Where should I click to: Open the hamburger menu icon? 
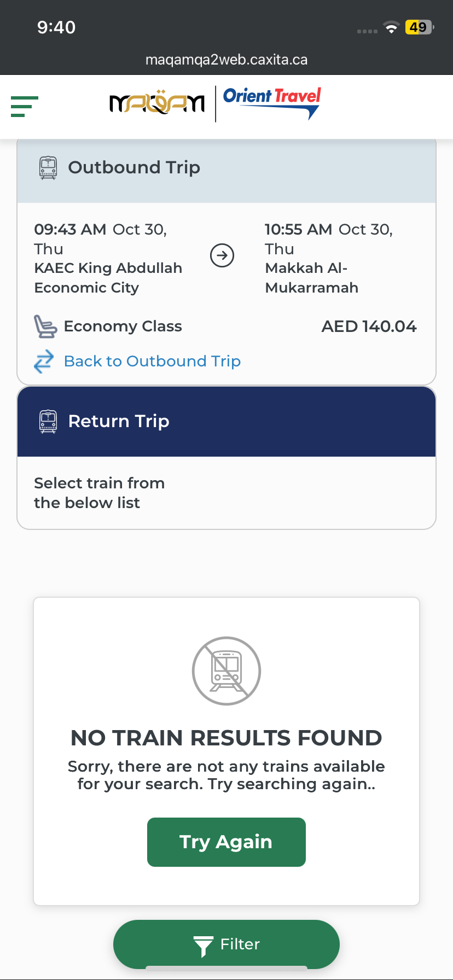(25, 107)
